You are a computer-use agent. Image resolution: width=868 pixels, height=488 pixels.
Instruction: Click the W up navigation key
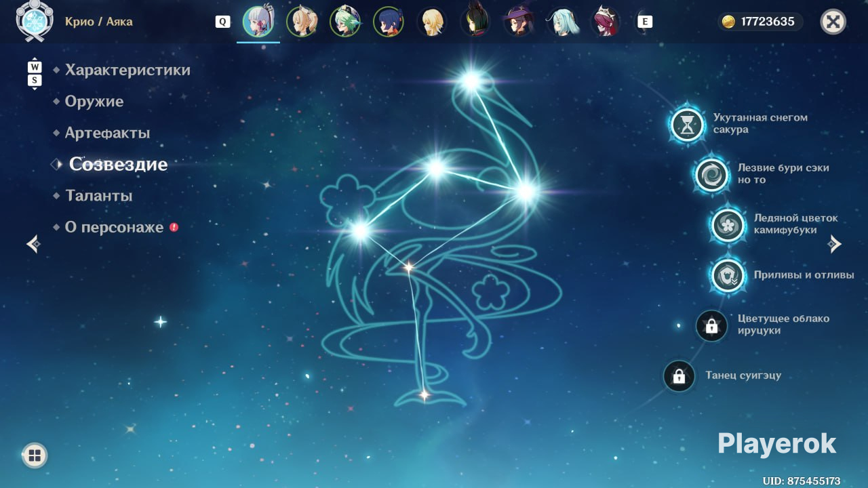pos(35,67)
